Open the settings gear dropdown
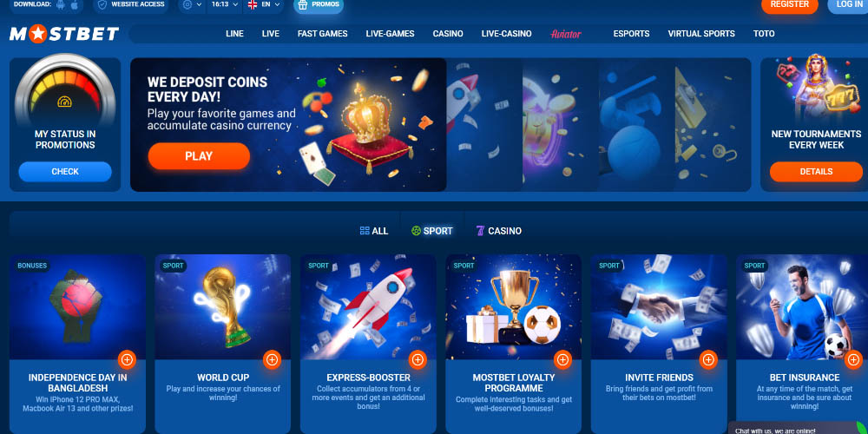Viewport: 868px width, 434px height. coord(192,4)
